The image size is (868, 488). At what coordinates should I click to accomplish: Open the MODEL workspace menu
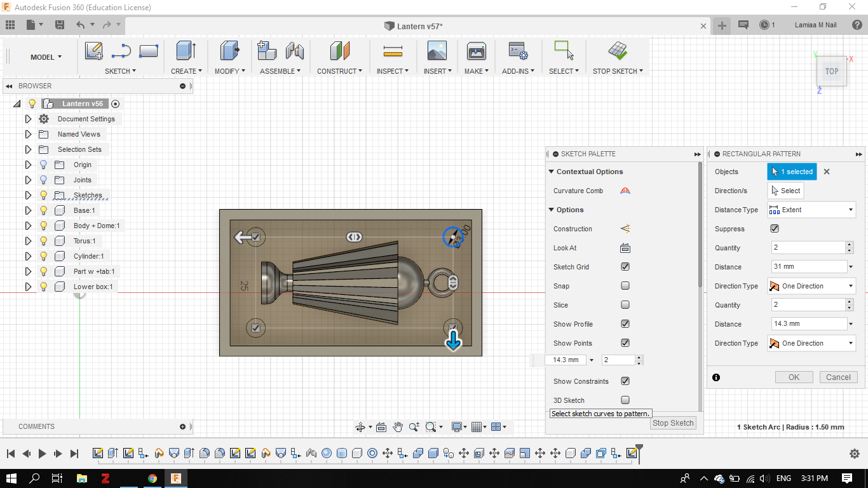coord(46,57)
